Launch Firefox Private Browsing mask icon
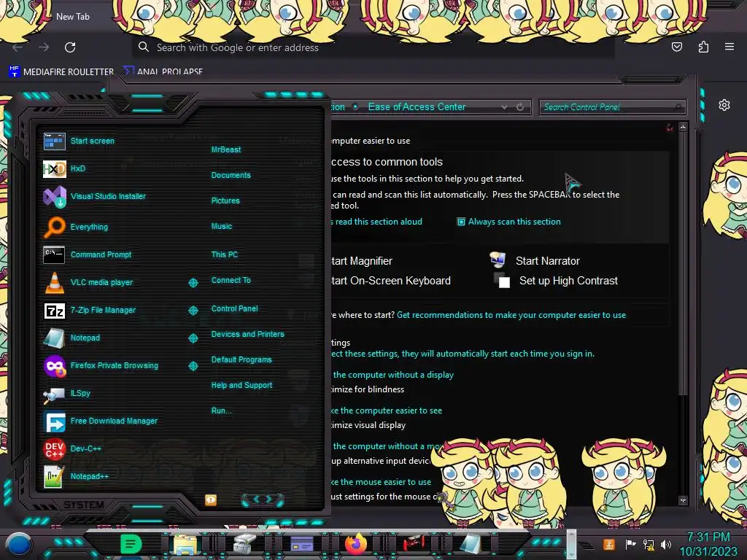This screenshot has height=560, width=747. tap(54, 366)
